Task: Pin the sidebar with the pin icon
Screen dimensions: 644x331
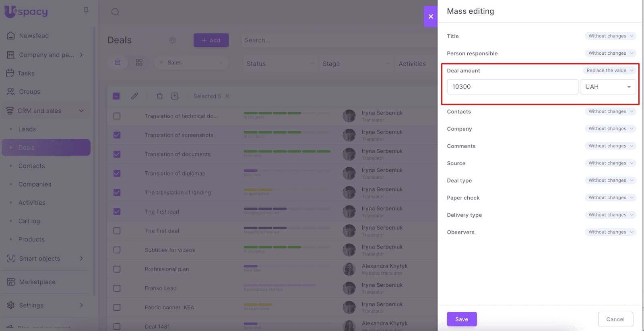Action: (86, 11)
